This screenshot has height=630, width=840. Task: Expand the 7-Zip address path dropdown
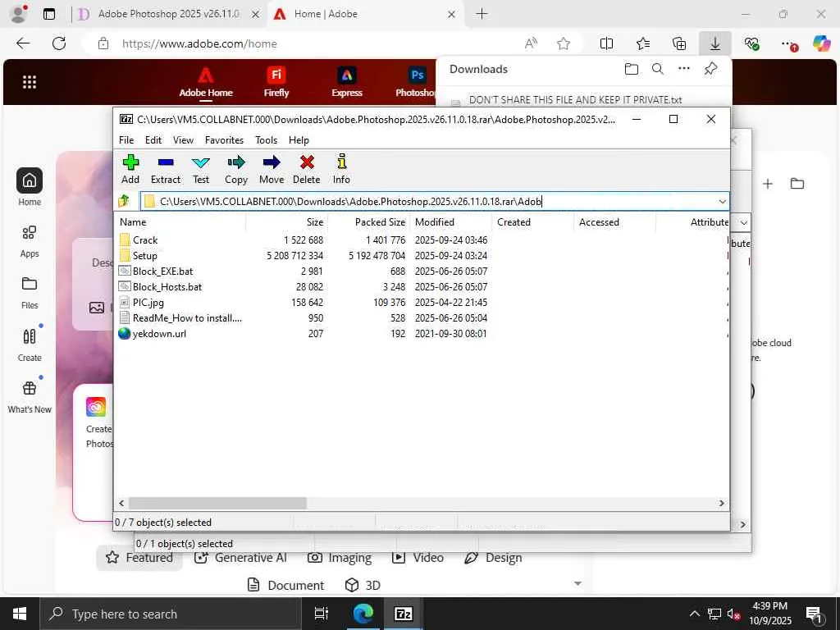(x=722, y=202)
